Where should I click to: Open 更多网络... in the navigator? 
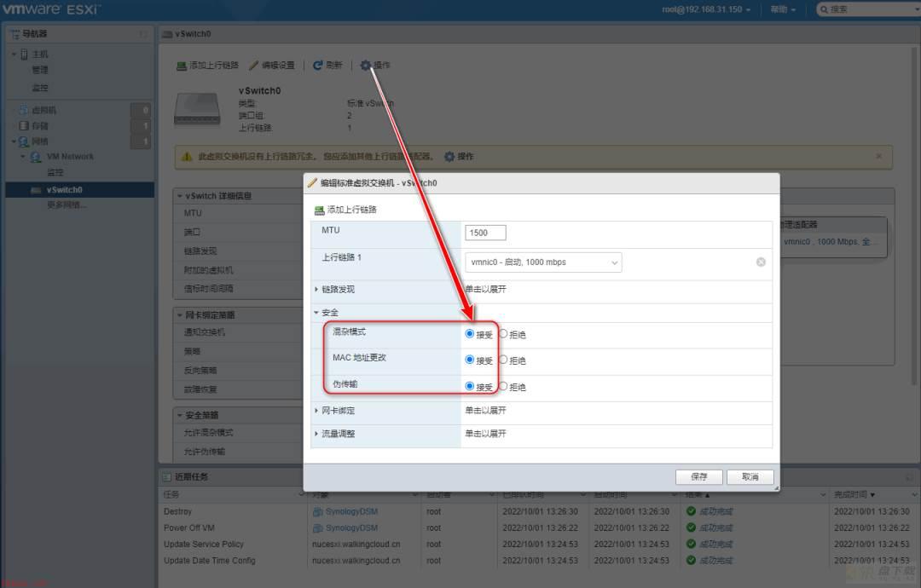(67, 205)
